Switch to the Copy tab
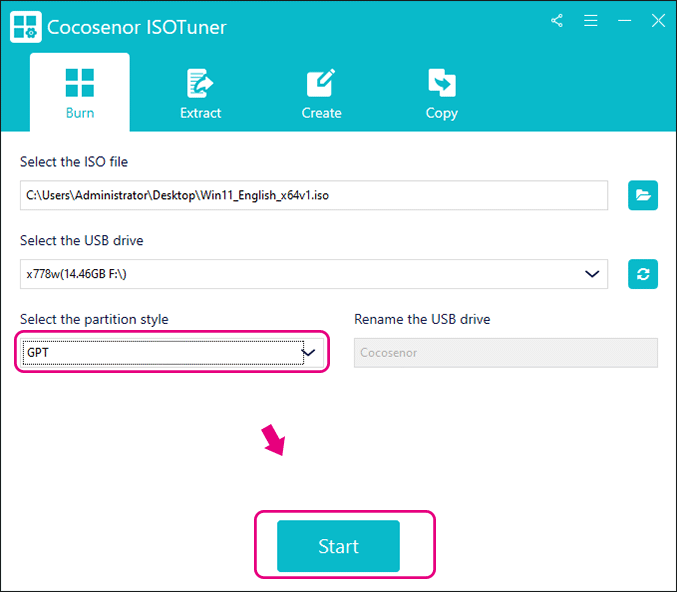This screenshot has height=592, width=677. (x=442, y=92)
